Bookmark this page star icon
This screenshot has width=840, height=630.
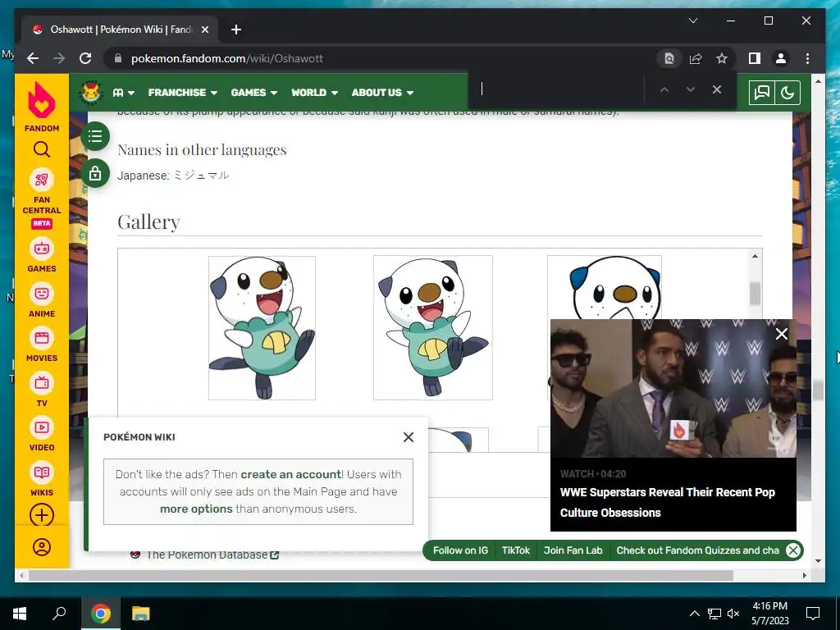[x=722, y=58]
